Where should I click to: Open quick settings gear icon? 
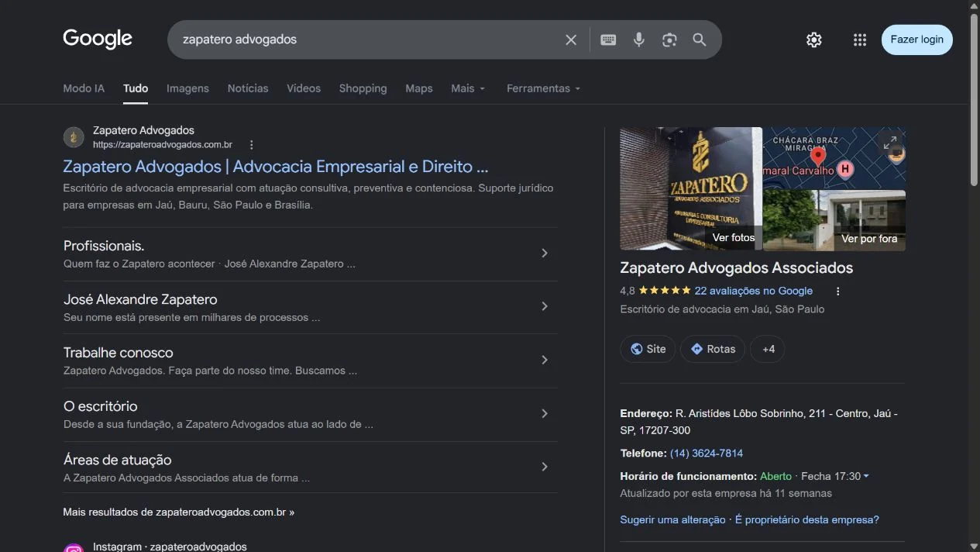coord(813,40)
